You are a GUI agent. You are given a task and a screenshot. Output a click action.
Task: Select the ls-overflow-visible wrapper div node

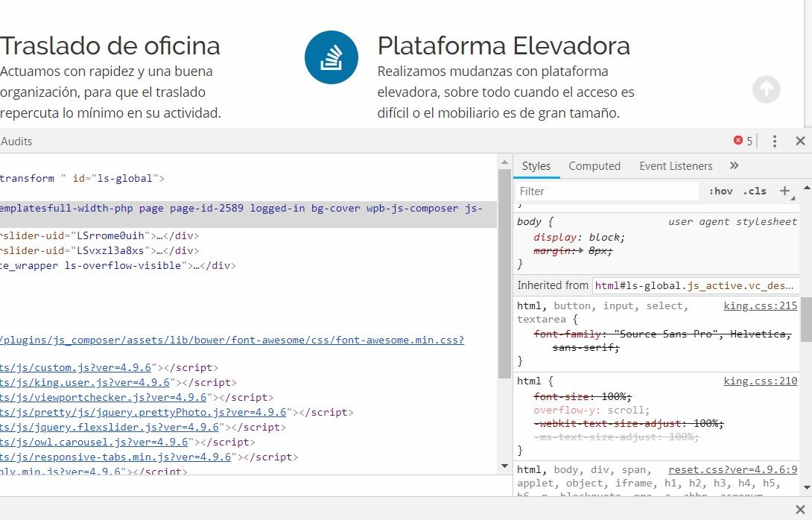pyautogui.click(x=118, y=266)
